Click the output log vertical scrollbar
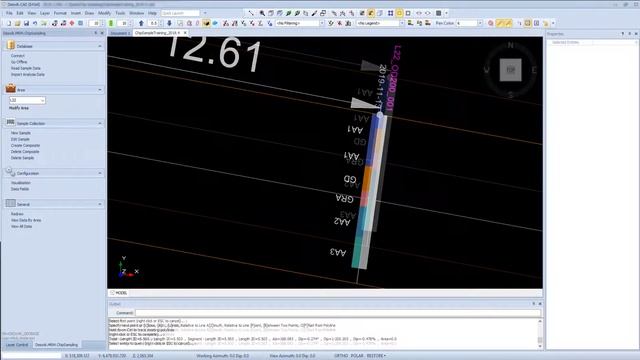 pyautogui.click(x=540, y=333)
